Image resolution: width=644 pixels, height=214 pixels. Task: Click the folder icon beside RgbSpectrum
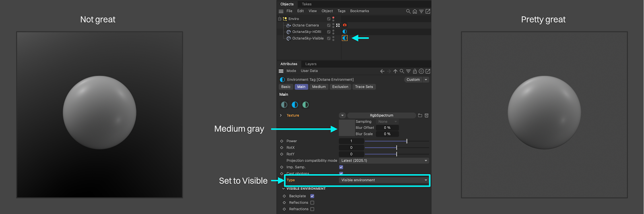pyautogui.click(x=420, y=116)
